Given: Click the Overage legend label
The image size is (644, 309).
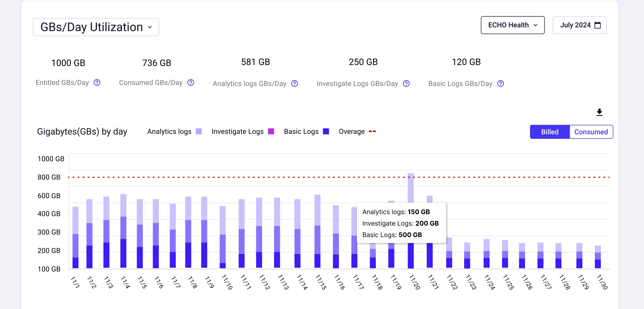Looking at the screenshot, I should [351, 131].
